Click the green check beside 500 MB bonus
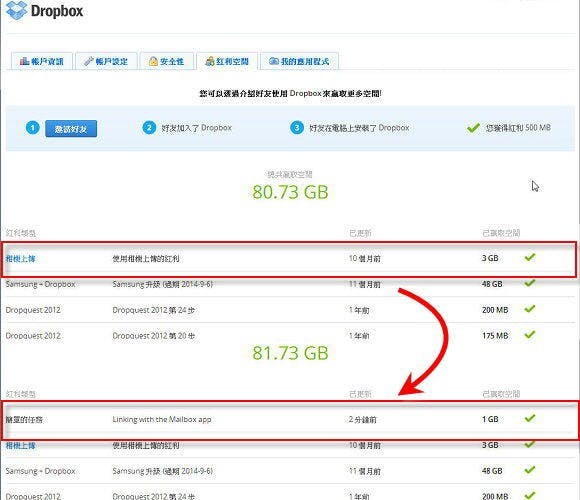The height and width of the screenshot is (500, 580). click(473, 128)
